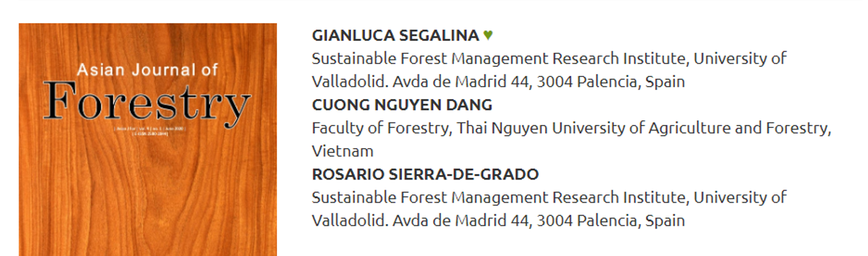868x256 pixels.
Task: Click 'University of' ending Sierra-de-Grado's first affiliation line
Action: [x=740, y=197]
